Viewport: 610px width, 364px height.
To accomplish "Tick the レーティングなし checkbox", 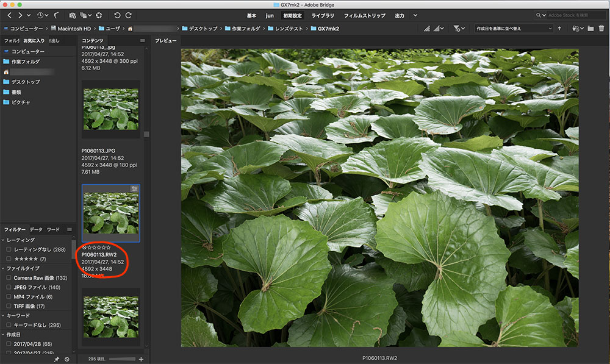I will (x=9, y=249).
